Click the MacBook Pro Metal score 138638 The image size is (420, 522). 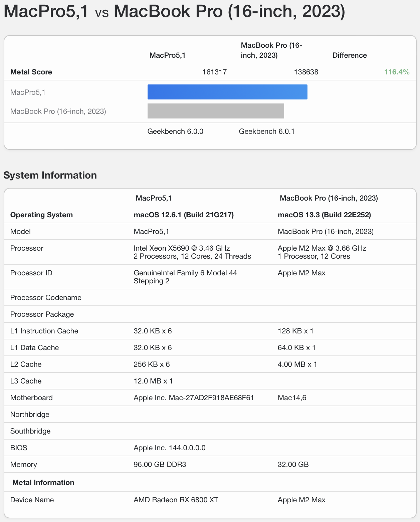tap(306, 72)
